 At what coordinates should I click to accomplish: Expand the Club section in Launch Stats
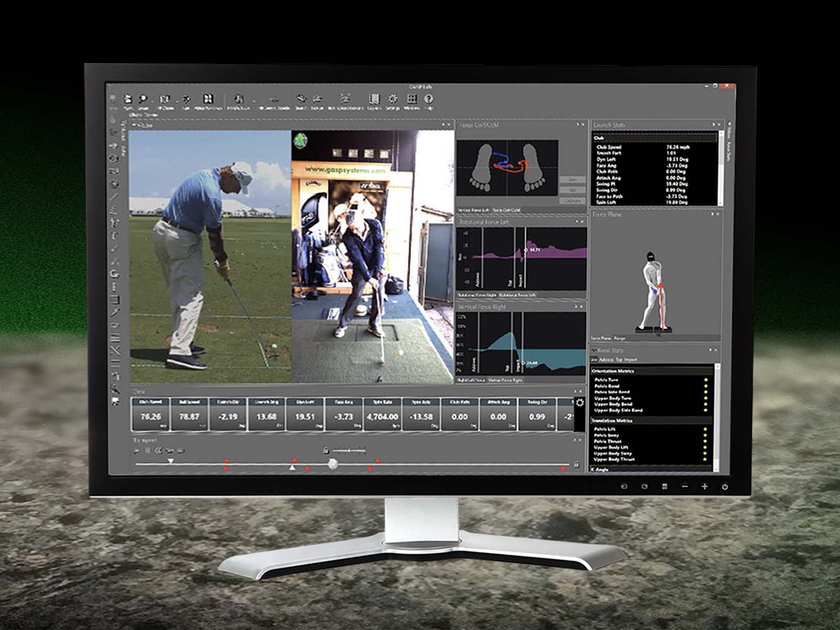click(599, 138)
